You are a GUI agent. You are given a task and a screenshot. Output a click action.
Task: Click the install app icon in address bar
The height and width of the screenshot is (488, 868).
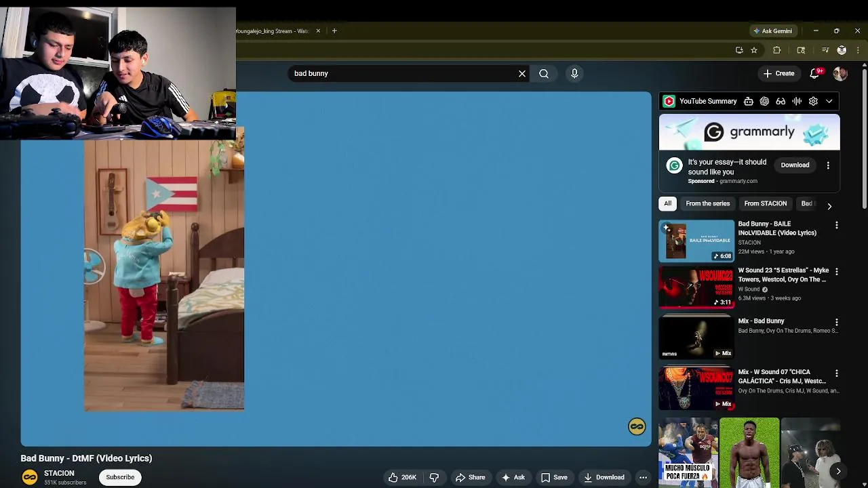point(739,50)
